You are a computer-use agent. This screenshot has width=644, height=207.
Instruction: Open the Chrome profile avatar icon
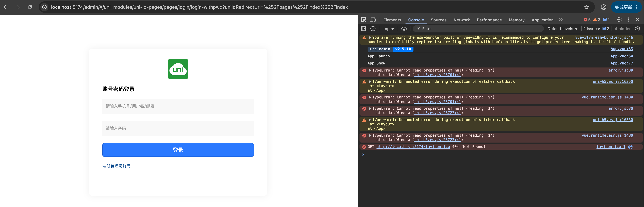(603, 7)
